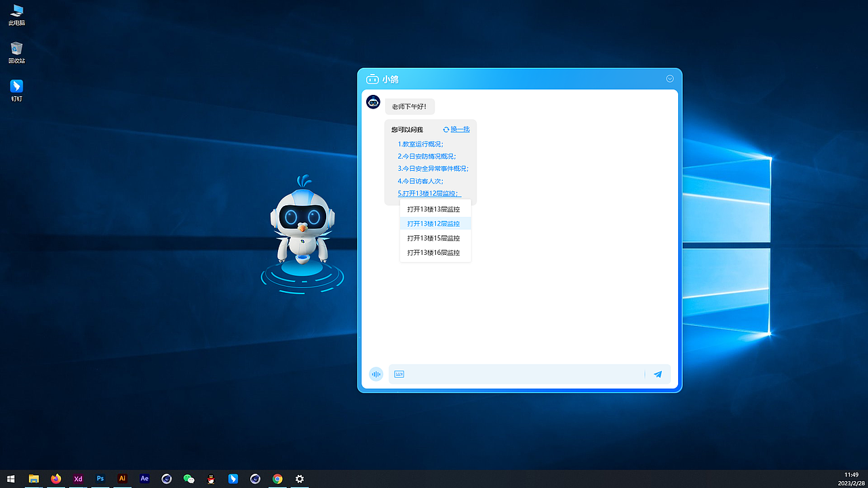868x488 pixels.
Task: Open Cinema 4D icon next to Chrome
Action: click(x=255, y=479)
